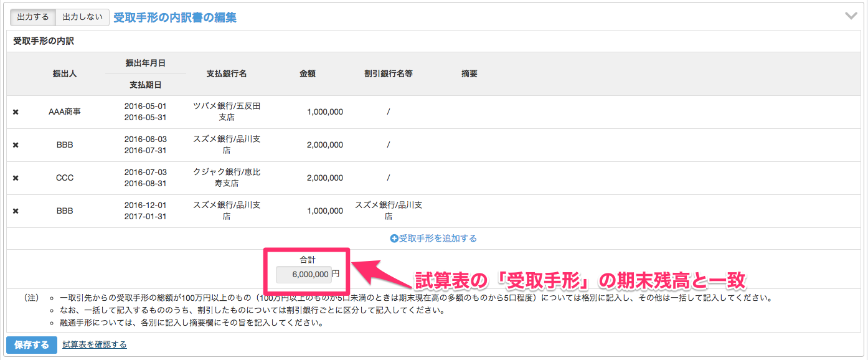The image size is (868, 360).
Task: Click the 振出人 column header
Action: (x=65, y=73)
